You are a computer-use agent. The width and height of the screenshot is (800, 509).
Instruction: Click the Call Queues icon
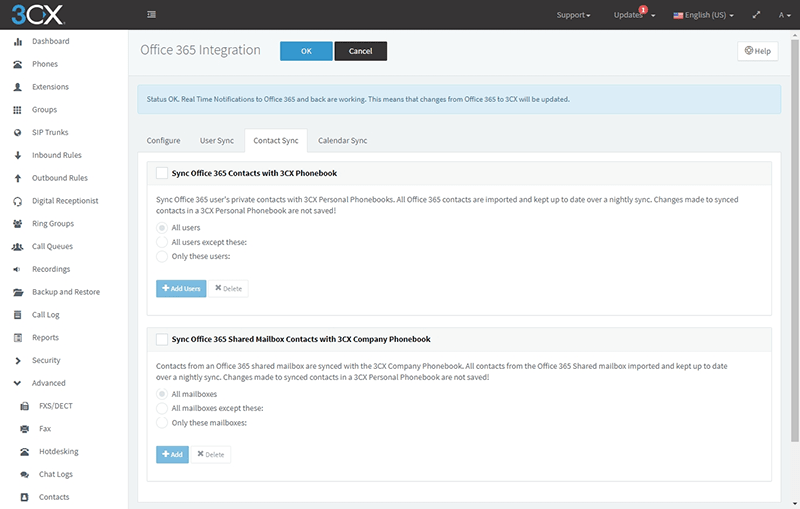coord(18,246)
